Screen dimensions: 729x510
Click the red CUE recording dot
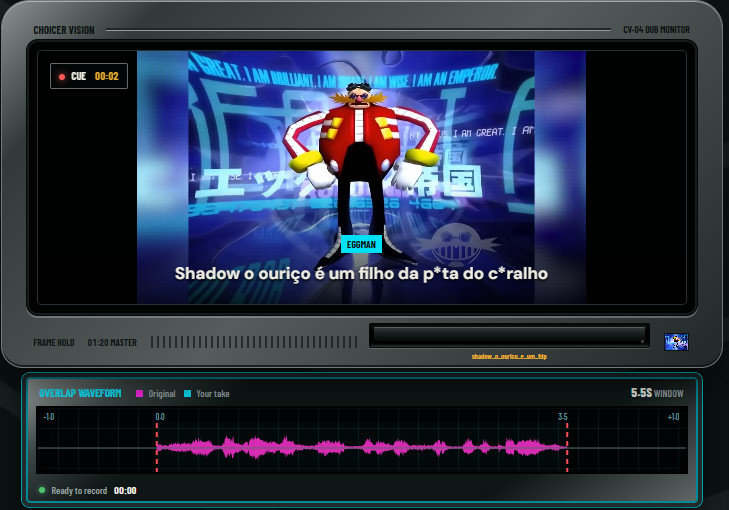tap(62, 77)
